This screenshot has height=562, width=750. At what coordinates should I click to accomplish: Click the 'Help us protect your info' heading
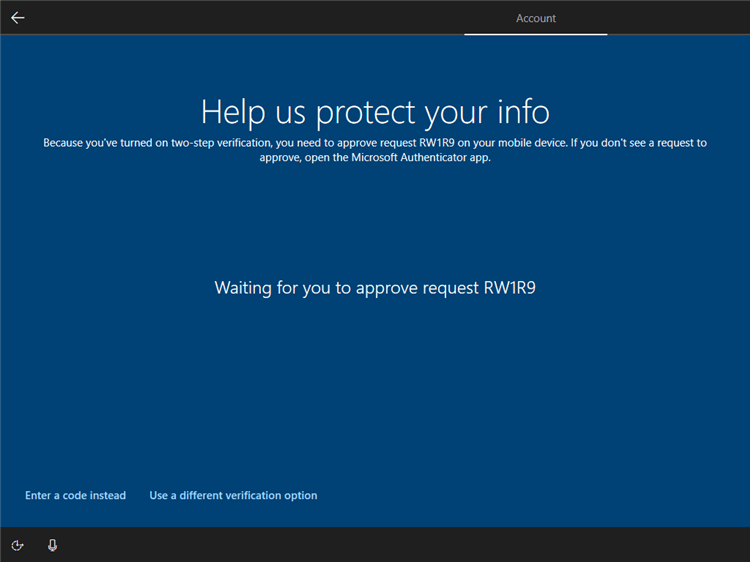tap(375, 113)
